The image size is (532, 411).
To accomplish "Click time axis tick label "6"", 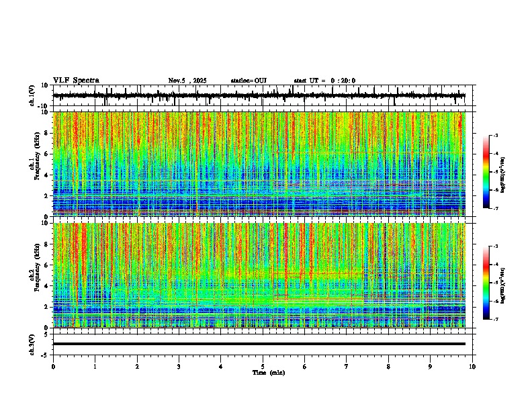I will pos(305,367).
